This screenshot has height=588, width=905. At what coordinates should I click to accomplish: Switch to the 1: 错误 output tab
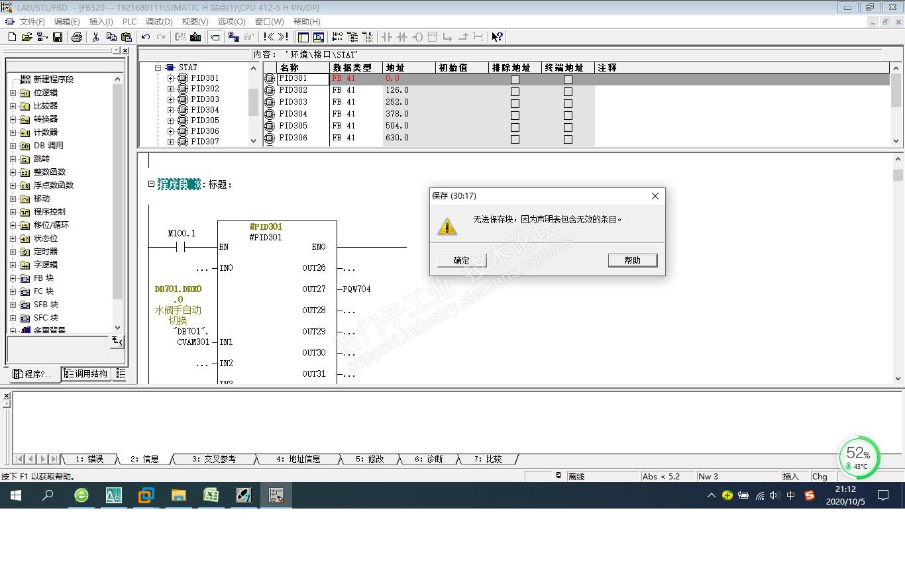coord(89,459)
